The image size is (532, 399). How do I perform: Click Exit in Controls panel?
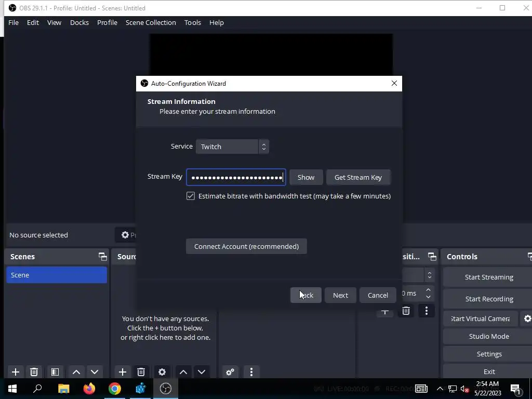(x=489, y=371)
